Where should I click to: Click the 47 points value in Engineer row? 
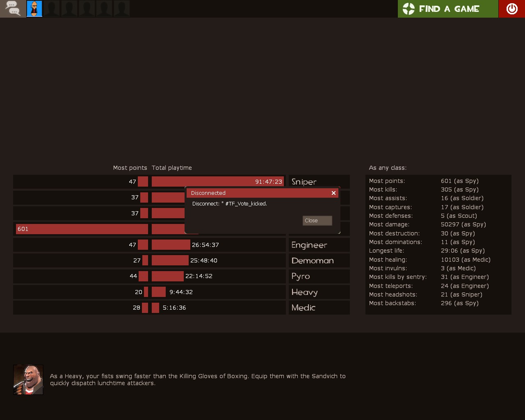[x=132, y=245]
